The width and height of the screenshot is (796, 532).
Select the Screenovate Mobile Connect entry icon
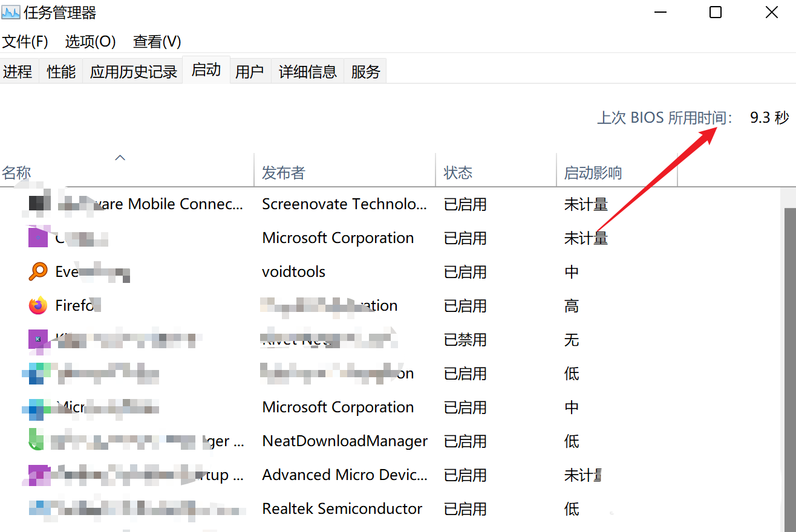coord(38,204)
